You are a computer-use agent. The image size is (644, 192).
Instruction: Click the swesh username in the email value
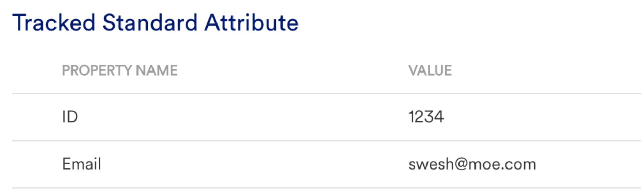(431, 164)
